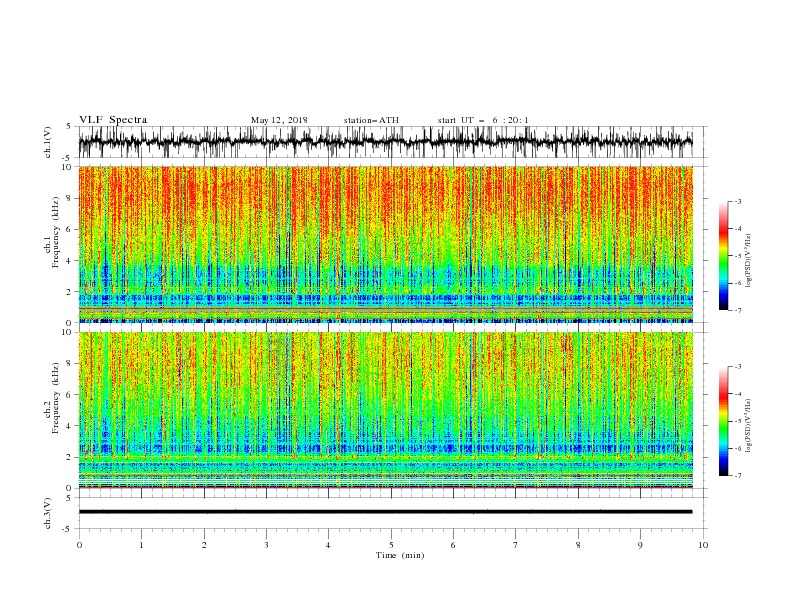
Task: Click the ch.2 color scale bar
Action: click(x=723, y=421)
